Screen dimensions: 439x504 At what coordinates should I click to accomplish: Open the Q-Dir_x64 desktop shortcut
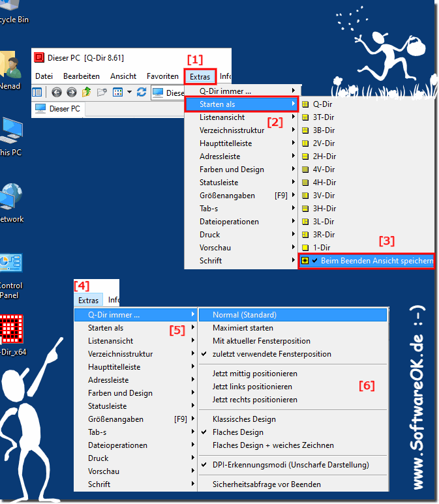[12, 335]
